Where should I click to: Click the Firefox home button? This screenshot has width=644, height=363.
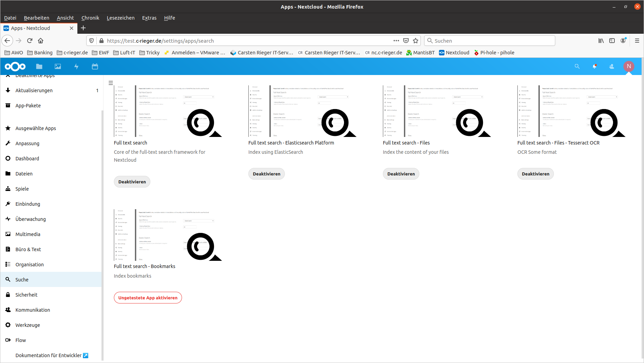41,41
